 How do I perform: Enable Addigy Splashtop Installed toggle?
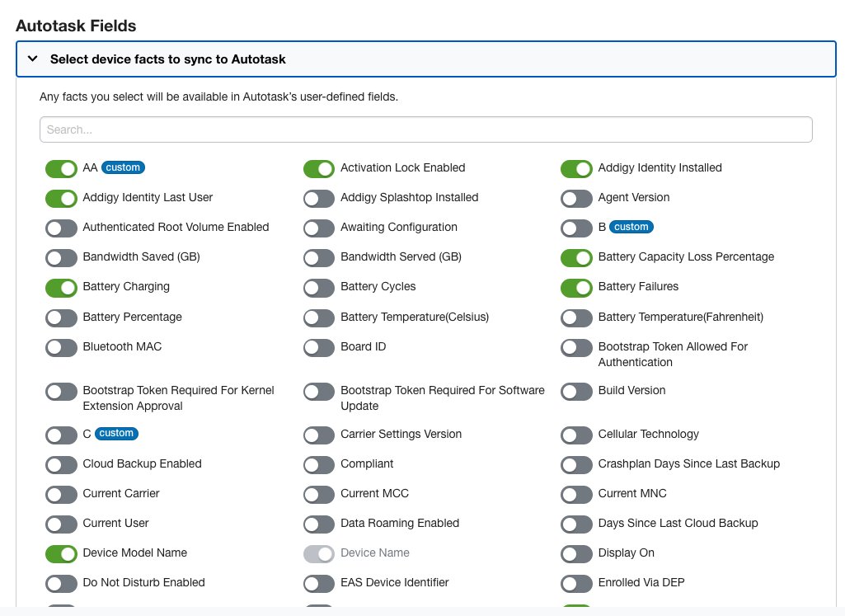click(319, 199)
